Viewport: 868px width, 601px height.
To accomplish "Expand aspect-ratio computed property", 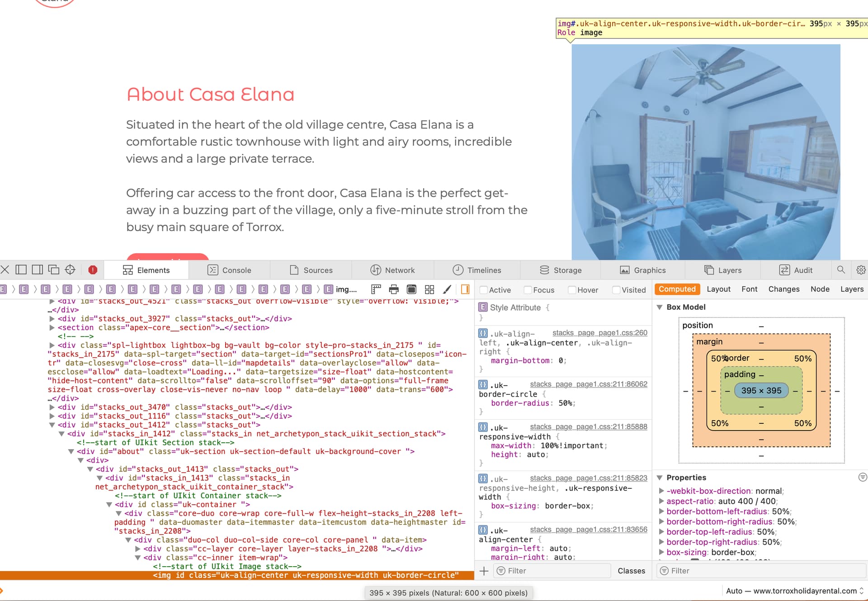I will pyautogui.click(x=661, y=501).
